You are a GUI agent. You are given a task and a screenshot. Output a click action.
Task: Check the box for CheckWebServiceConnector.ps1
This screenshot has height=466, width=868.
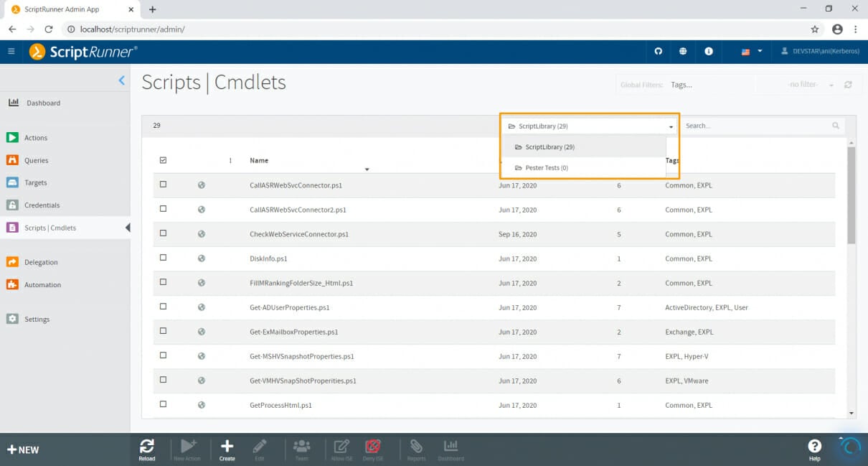(x=163, y=233)
